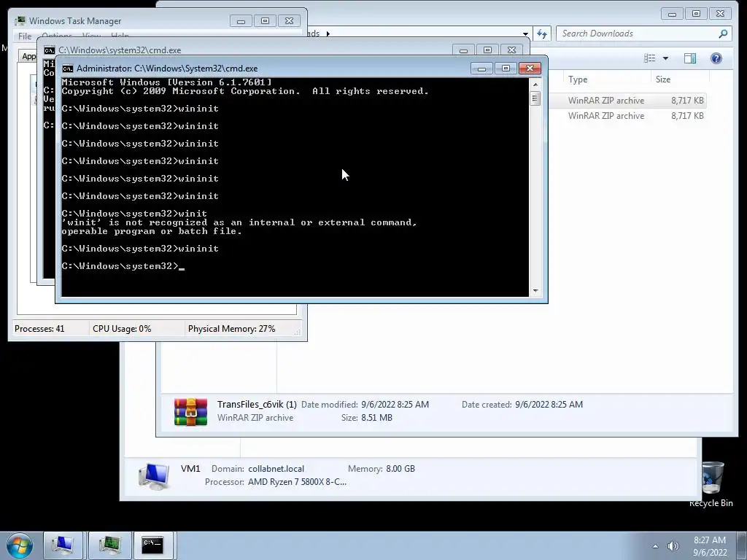747x560 pixels.
Task: Sort files by the Type column header
Action: click(x=578, y=79)
